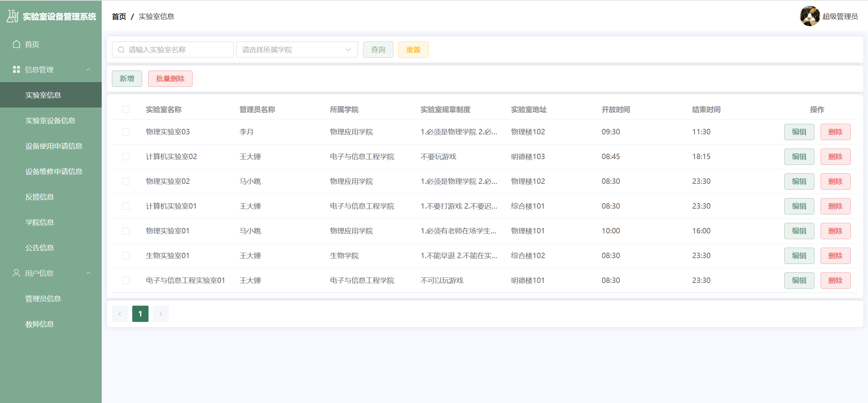Toggle the select-all header checkbox
Image resolution: width=868 pixels, height=403 pixels.
126,110
